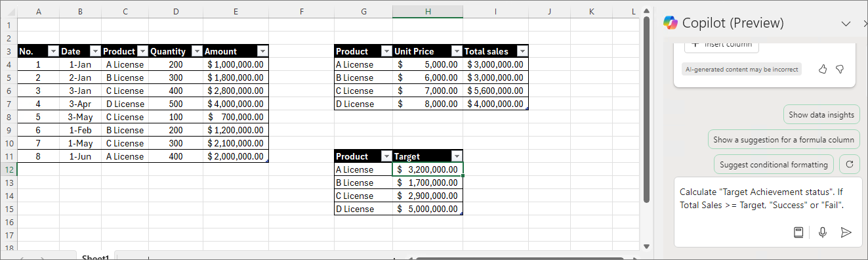Screen dimensions: 868x260
Task: Select the $ 5,600,000.00 total sales cell
Action: point(495,91)
